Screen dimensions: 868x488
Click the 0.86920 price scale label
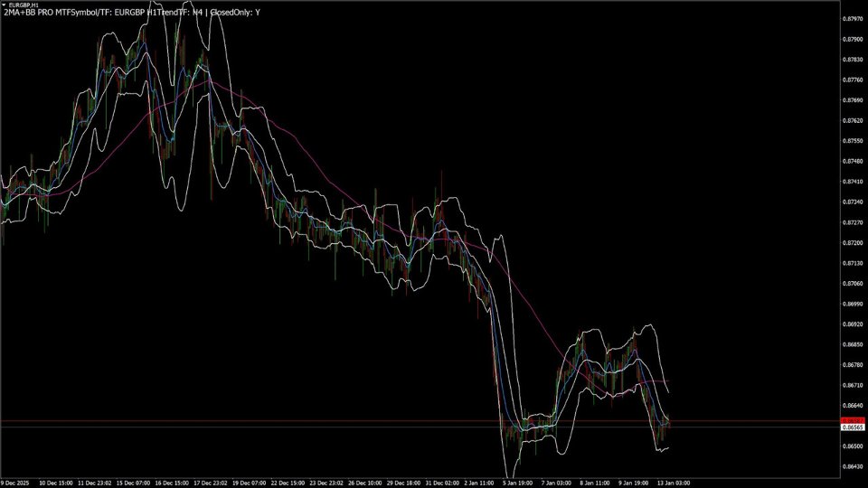pyautogui.click(x=853, y=324)
